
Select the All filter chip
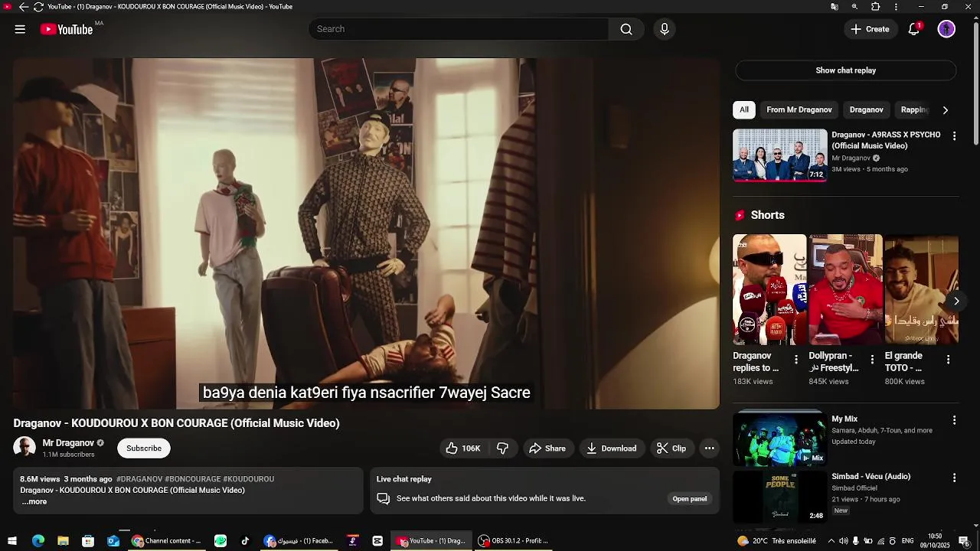point(743,110)
